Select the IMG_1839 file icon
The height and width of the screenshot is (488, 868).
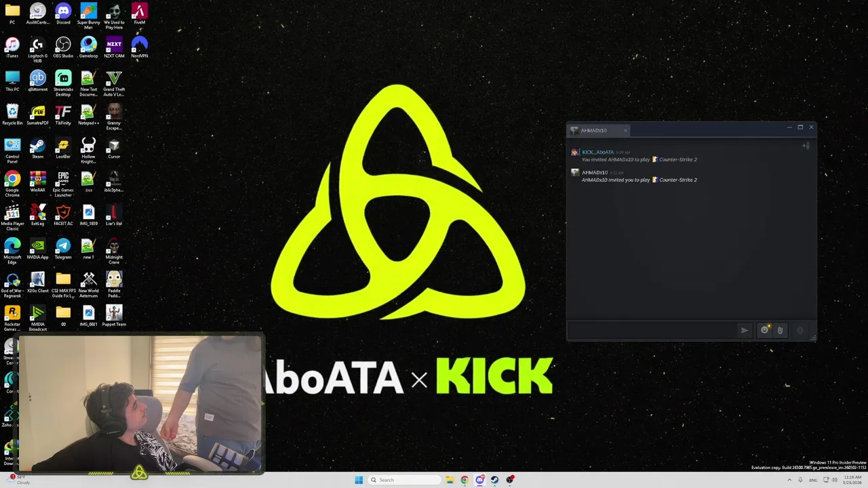click(89, 214)
